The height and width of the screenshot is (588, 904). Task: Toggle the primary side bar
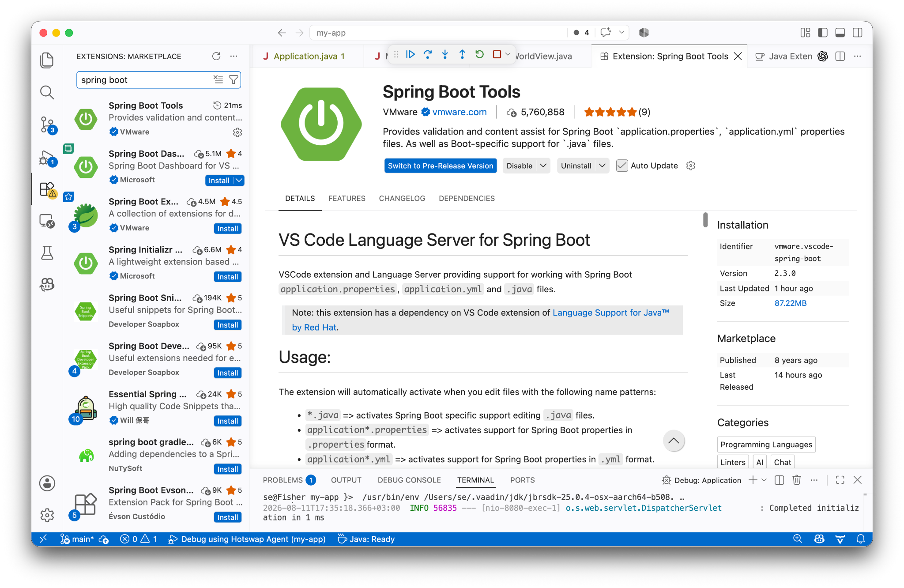coord(823,33)
